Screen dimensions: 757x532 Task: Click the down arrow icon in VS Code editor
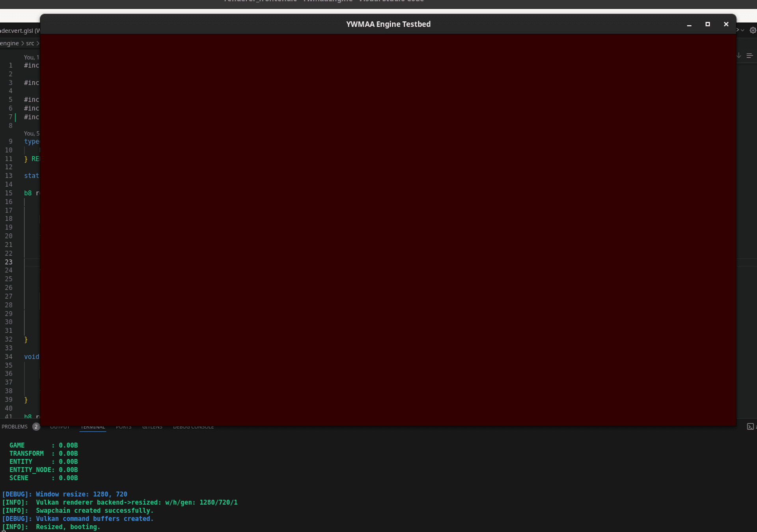(x=739, y=56)
